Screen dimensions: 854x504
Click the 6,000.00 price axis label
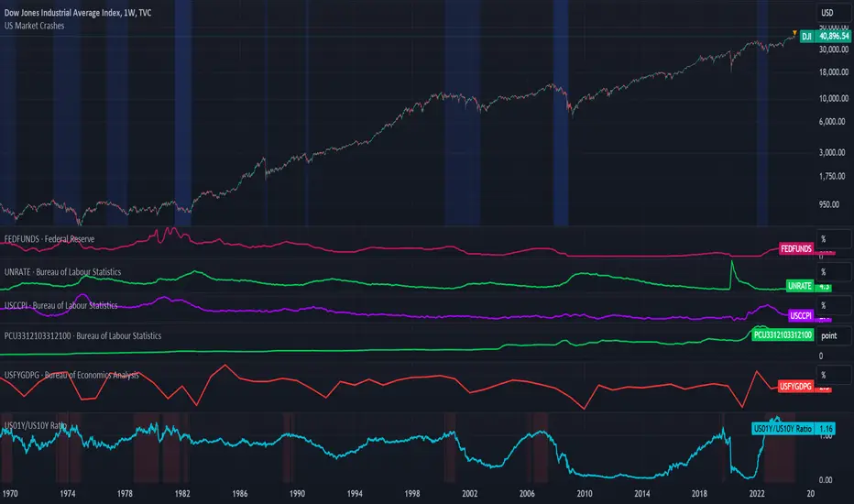coord(832,122)
